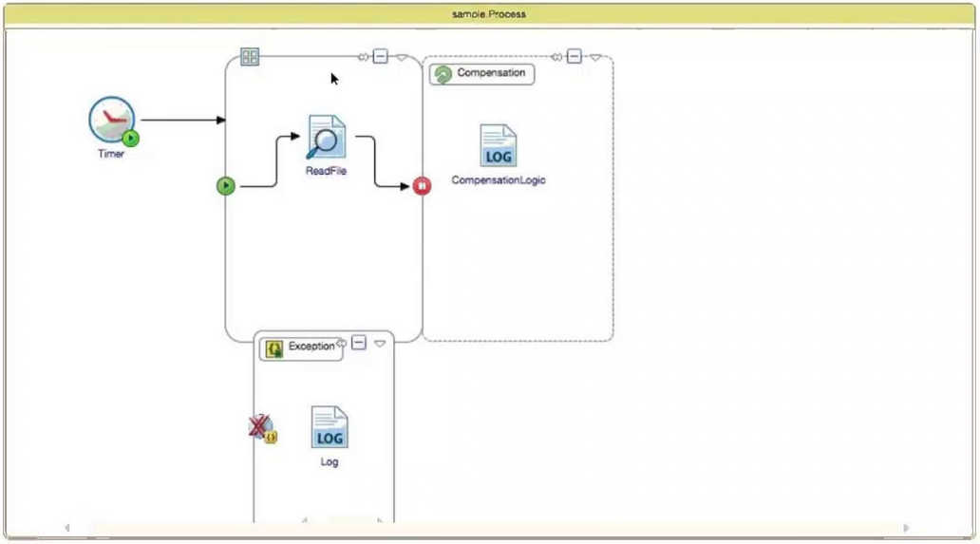Click the horizontal scrollbar right arrow
Image resolution: width=980 pixels, height=544 pixels.
906,528
